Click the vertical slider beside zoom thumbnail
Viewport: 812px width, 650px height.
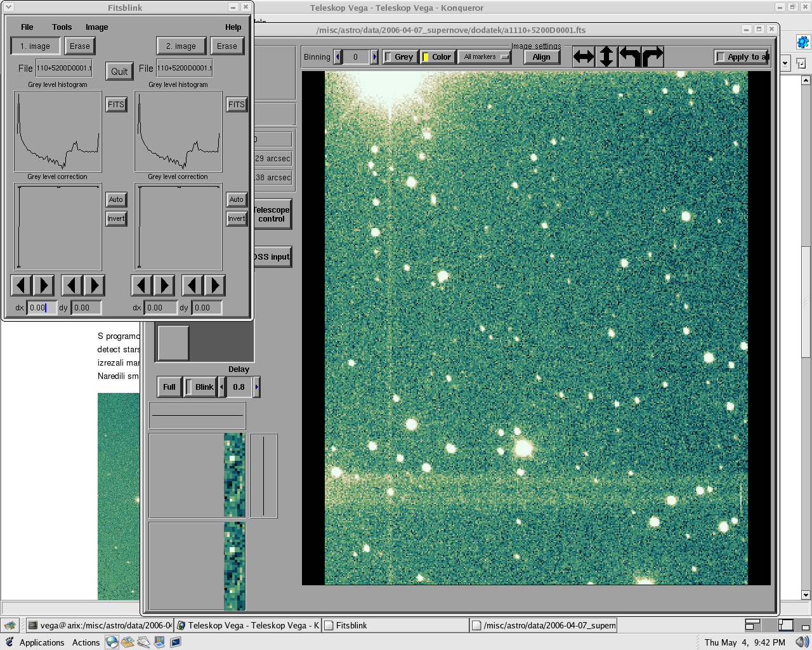pos(263,476)
